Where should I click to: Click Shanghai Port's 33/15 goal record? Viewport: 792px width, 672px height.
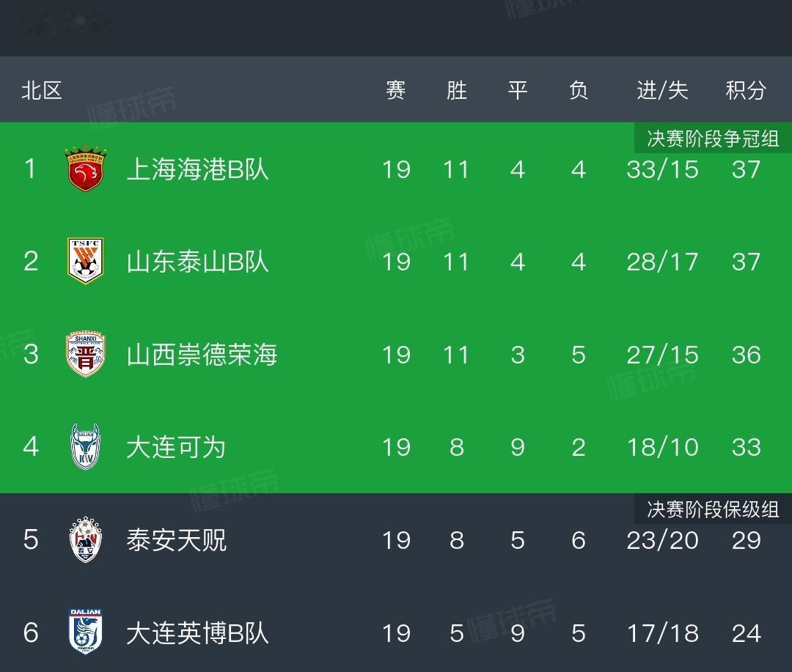coord(662,169)
